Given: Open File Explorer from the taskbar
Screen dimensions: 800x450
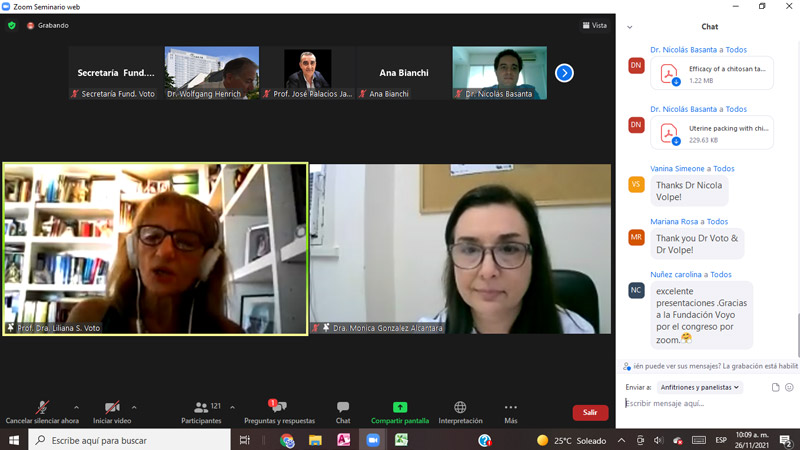Looking at the screenshot, I should click(315, 440).
